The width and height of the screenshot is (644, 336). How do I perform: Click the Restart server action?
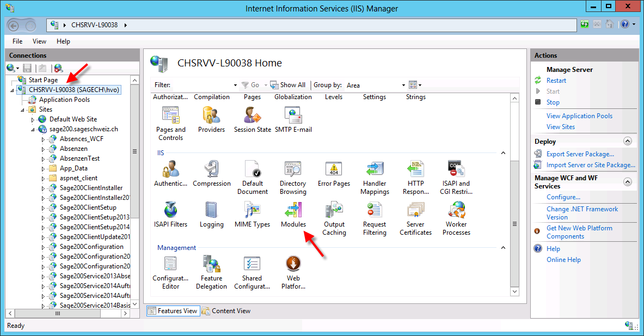(556, 81)
